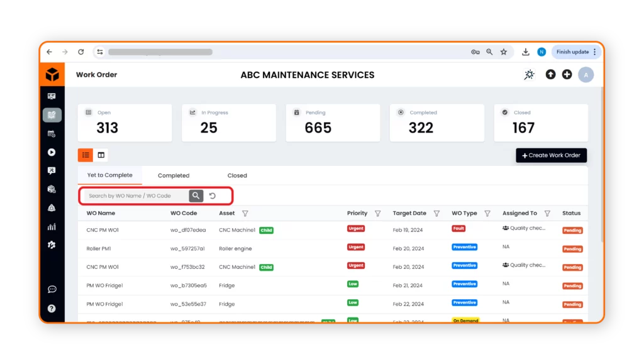Open the chat bubble sidebar icon

(52, 289)
